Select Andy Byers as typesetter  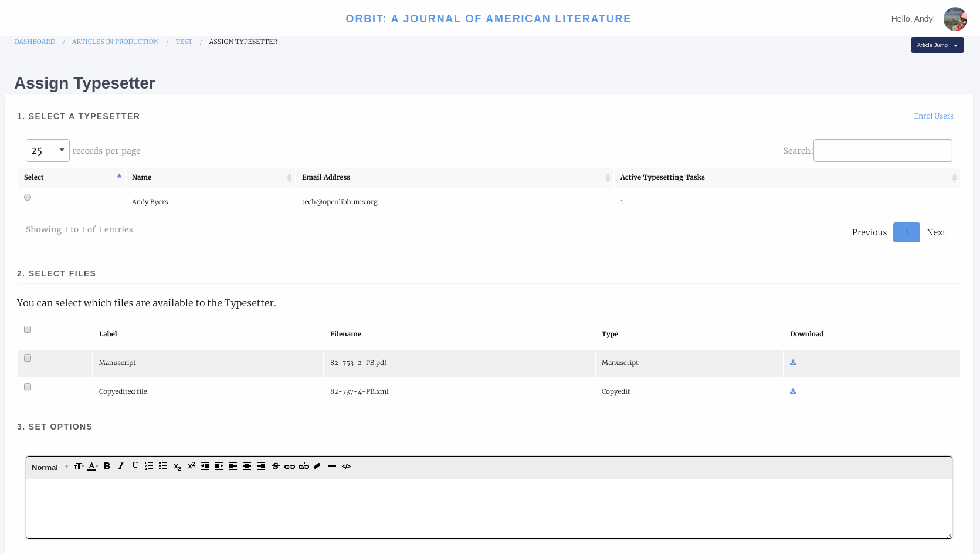(28, 198)
